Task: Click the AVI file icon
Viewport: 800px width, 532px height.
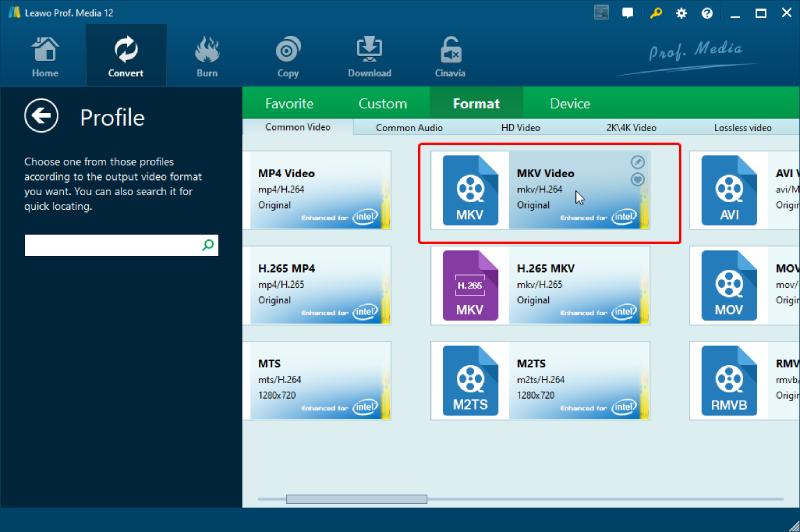Action: pos(729,190)
